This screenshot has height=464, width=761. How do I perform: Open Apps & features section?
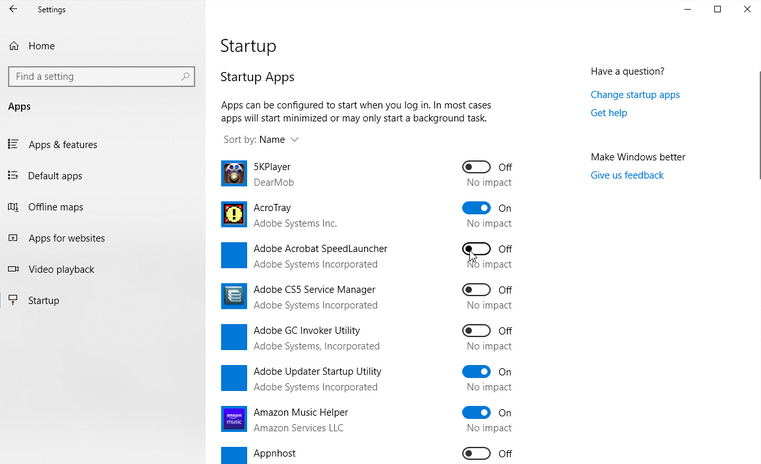coord(63,145)
